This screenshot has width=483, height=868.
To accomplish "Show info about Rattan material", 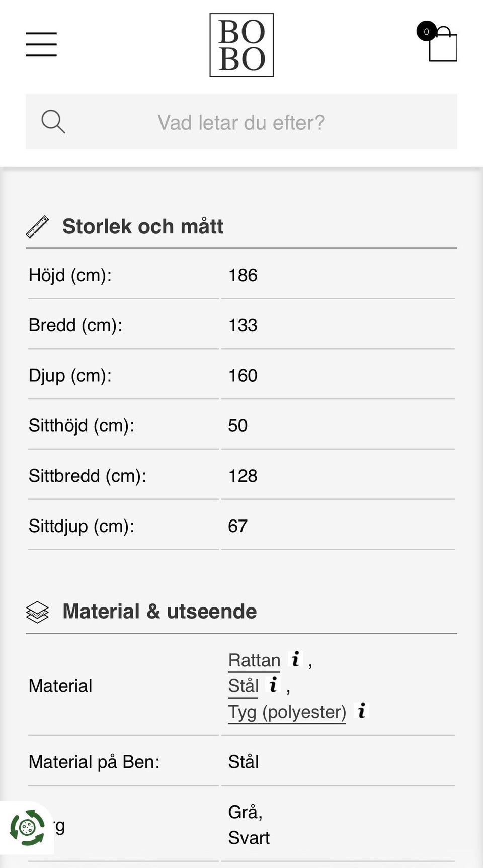I will coord(296,659).
